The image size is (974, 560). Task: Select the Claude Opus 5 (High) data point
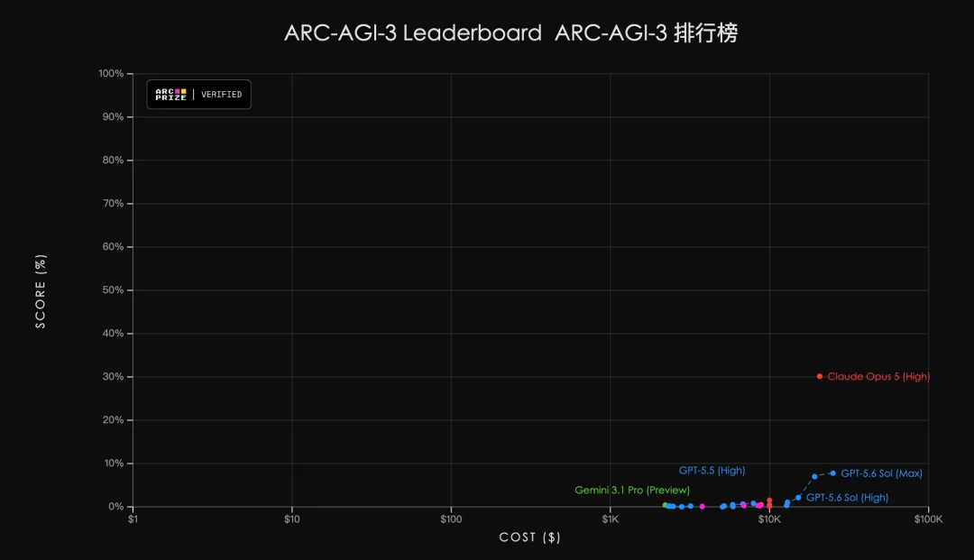[x=819, y=376]
